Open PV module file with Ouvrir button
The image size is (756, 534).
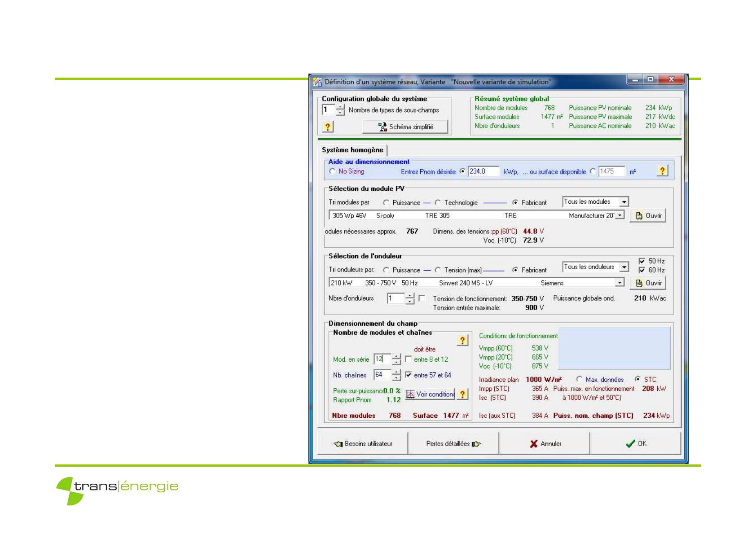648,215
